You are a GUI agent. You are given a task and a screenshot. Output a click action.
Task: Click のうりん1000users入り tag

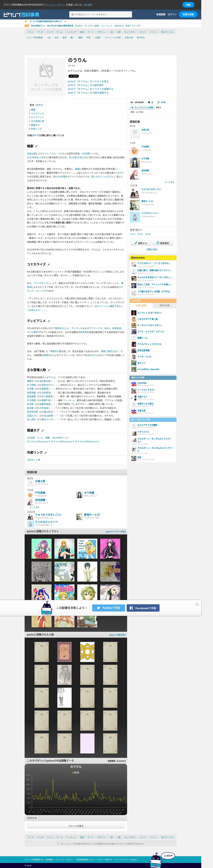[87, 441]
